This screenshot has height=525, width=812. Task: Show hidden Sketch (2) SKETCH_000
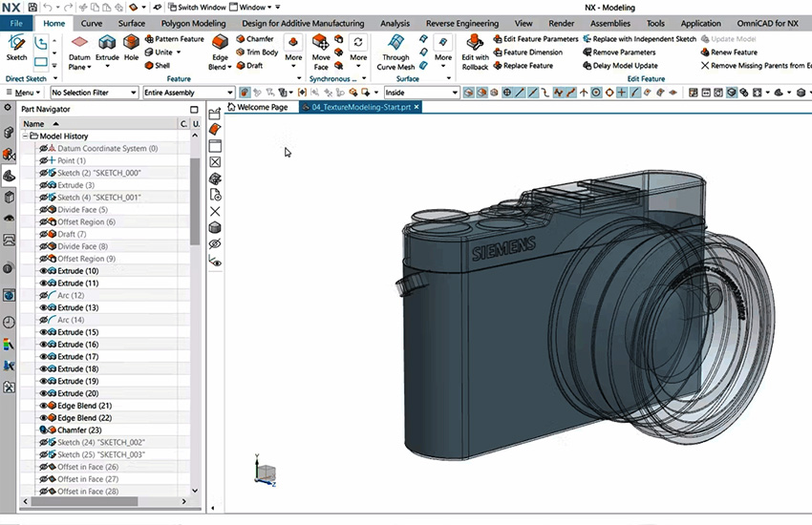coord(44,173)
